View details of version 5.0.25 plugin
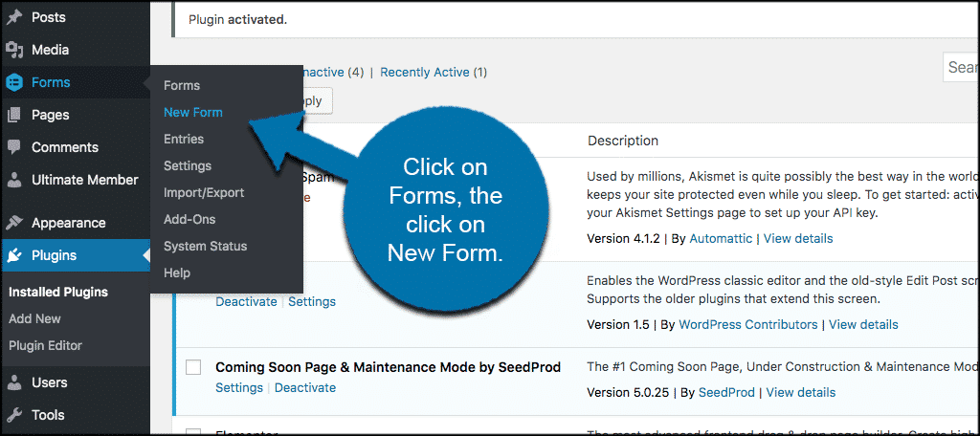This screenshot has width=980, height=436. click(x=801, y=393)
